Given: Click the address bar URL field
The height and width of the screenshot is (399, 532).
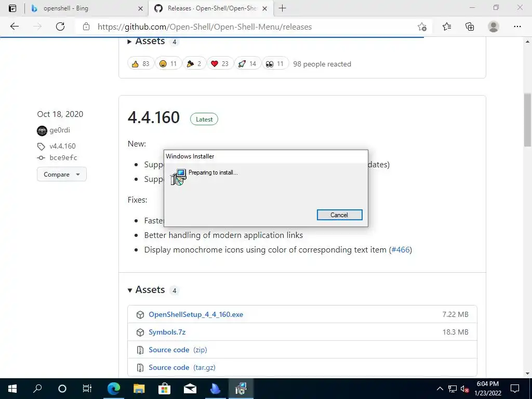Looking at the screenshot, I should pos(253,27).
